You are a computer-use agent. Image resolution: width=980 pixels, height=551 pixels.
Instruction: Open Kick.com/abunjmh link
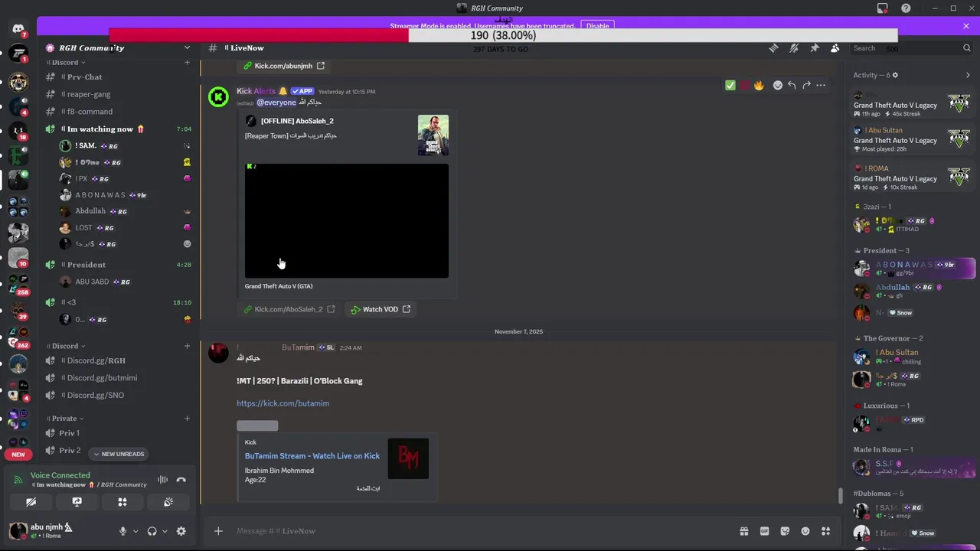[x=284, y=66]
